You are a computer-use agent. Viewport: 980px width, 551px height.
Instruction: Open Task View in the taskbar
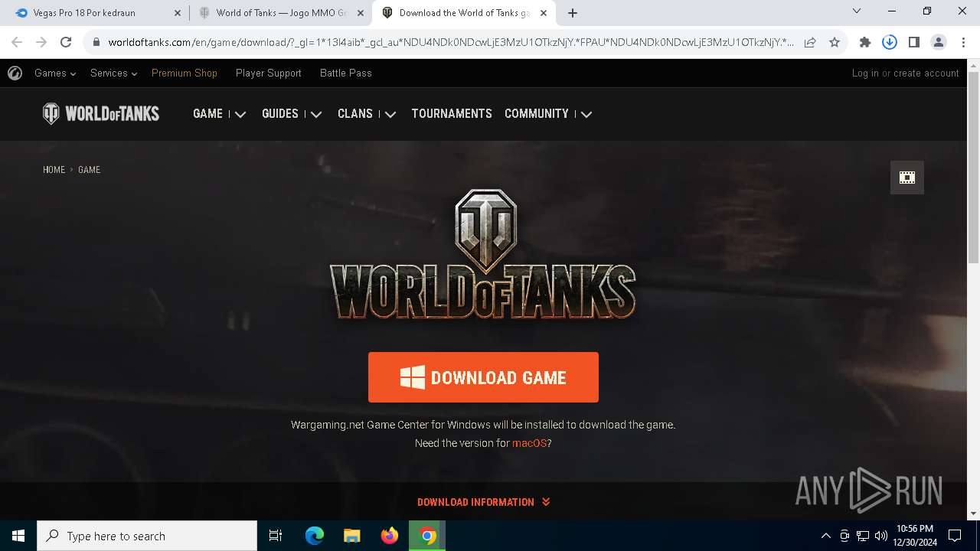pyautogui.click(x=276, y=536)
